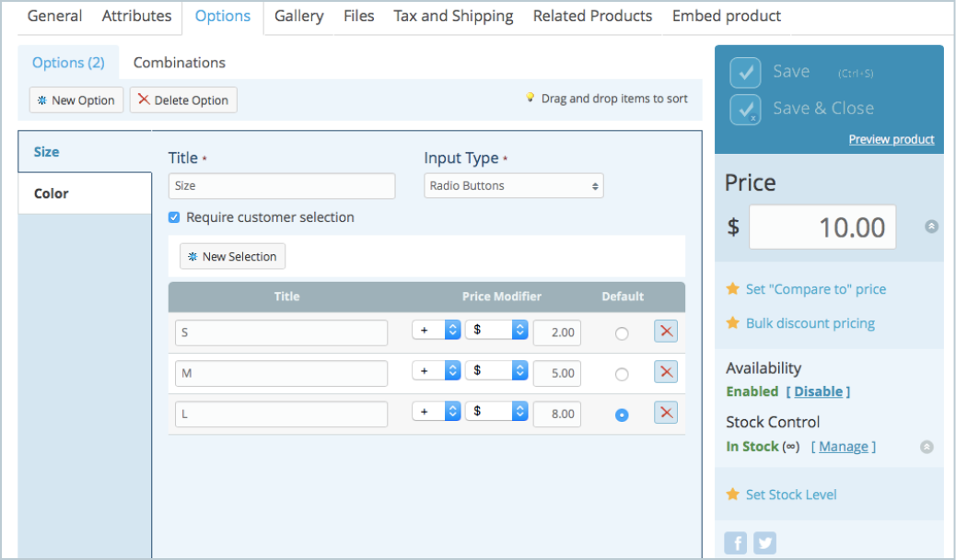
Task: Edit the 5.00 price modifier field
Action: point(557,373)
